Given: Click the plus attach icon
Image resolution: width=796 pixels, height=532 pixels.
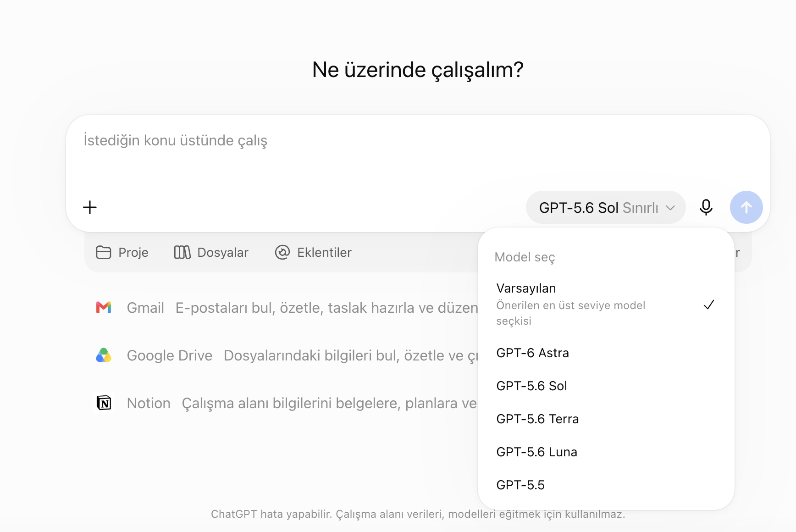Looking at the screenshot, I should (90, 207).
